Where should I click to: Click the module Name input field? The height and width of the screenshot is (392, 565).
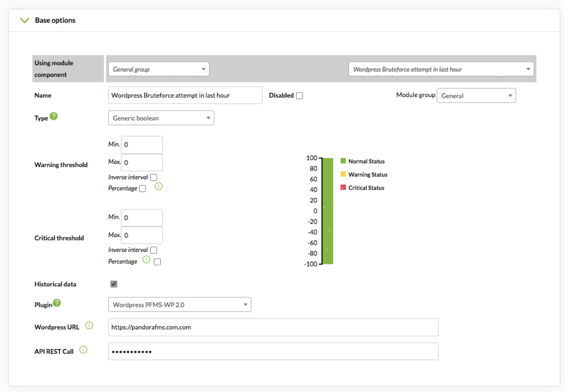(185, 95)
